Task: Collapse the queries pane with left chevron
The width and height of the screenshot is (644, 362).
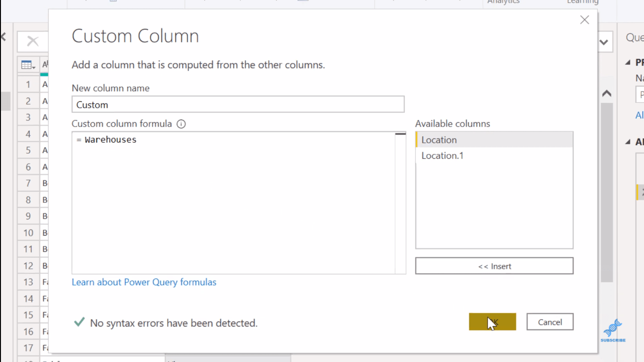Action: tap(3, 37)
